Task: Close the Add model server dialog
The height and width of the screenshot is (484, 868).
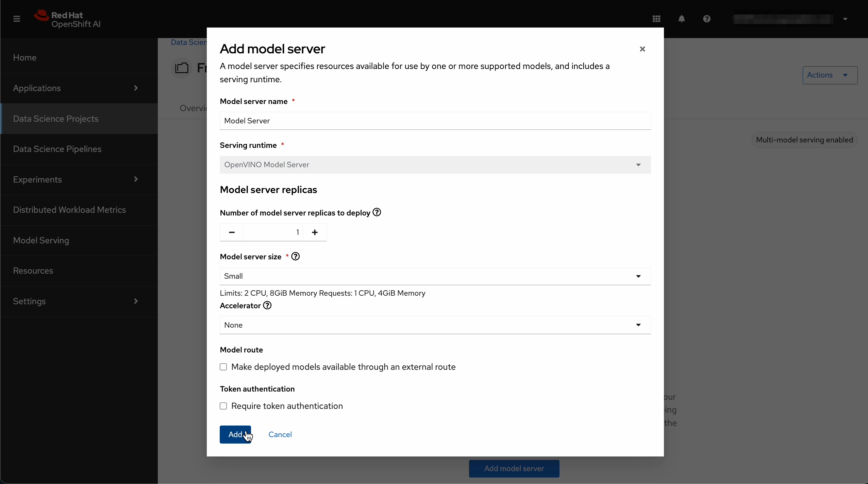Action: pyautogui.click(x=642, y=49)
